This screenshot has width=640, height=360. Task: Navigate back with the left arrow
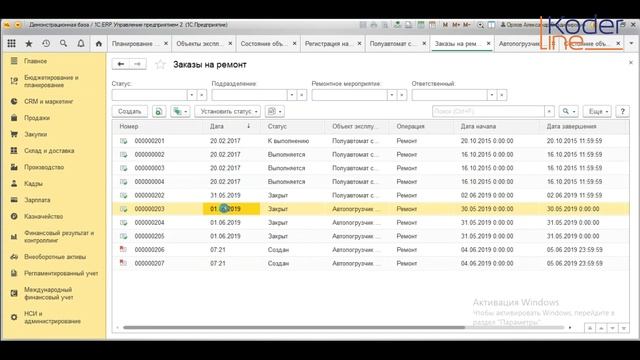tap(121, 64)
